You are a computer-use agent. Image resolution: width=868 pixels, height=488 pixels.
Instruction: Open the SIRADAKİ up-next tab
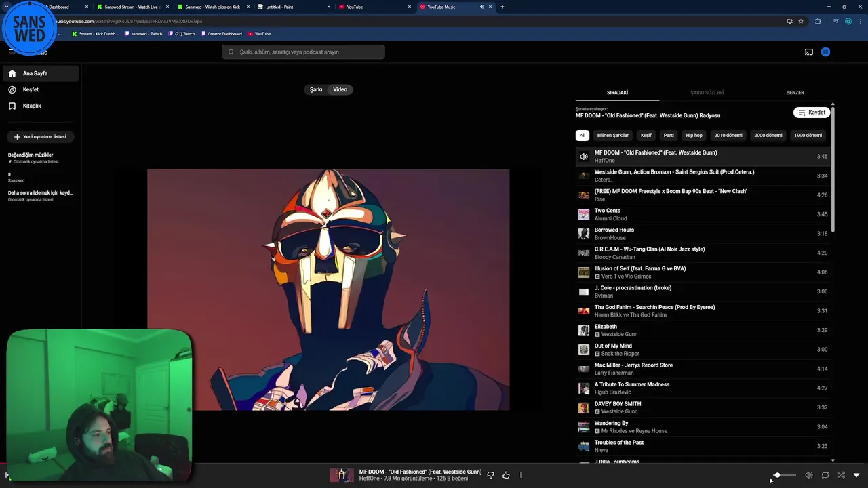coord(617,93)
